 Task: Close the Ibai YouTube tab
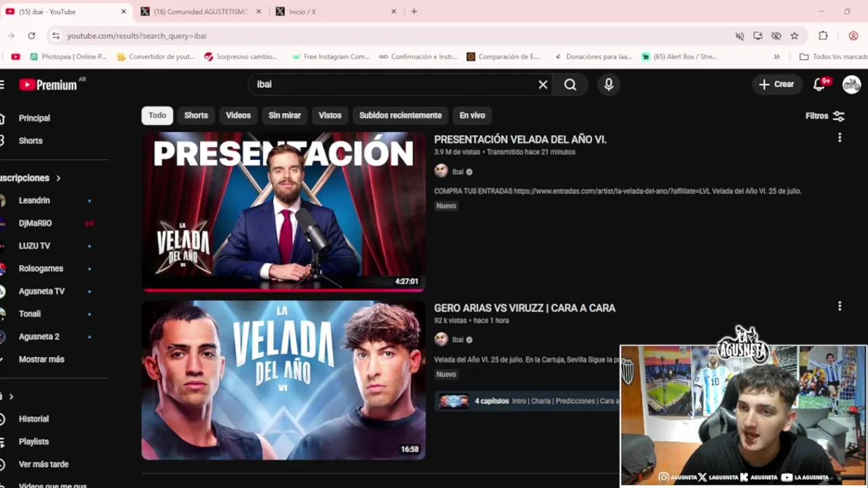click(123, 12)
